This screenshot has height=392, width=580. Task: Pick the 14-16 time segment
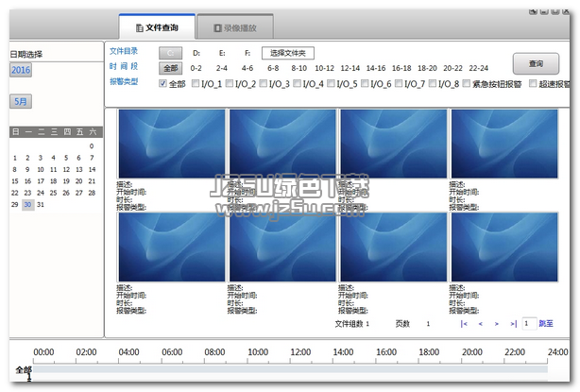(376, 68)
